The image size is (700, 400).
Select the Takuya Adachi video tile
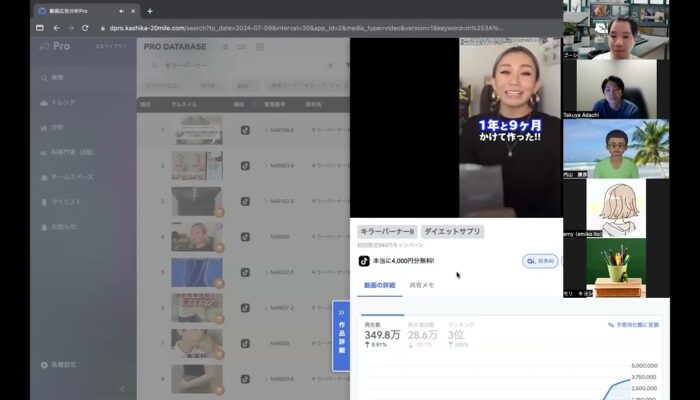pyautogui.click(x=616, y=89)
